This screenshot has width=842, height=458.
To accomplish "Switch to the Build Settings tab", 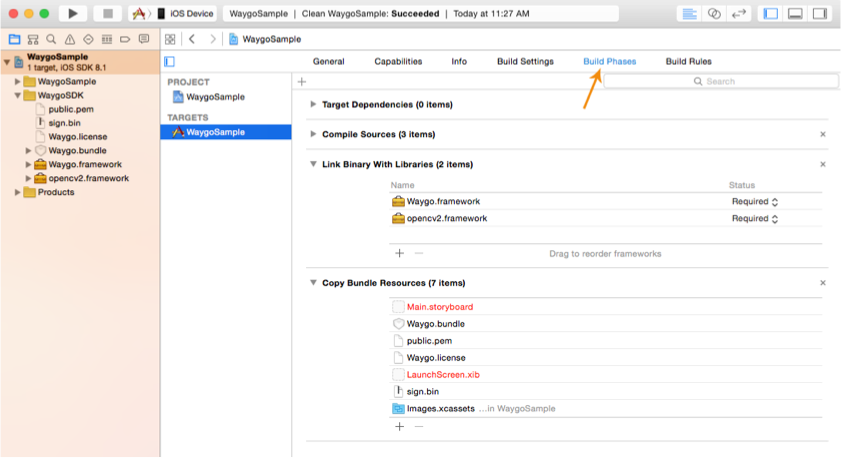I will point(525,61).
